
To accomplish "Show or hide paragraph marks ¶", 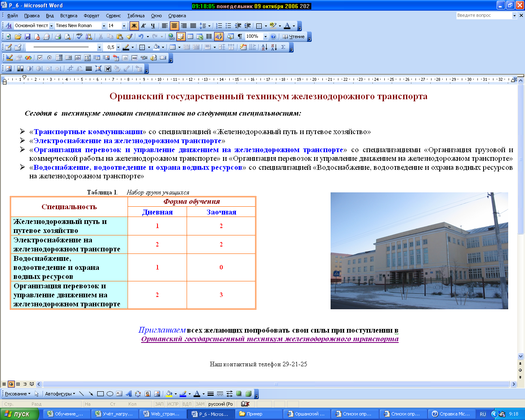I will pos(240,37).
